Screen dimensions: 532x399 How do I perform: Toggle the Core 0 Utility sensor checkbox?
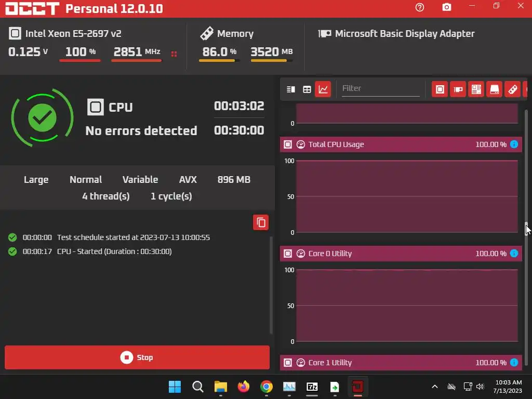[x=288, y=254]
